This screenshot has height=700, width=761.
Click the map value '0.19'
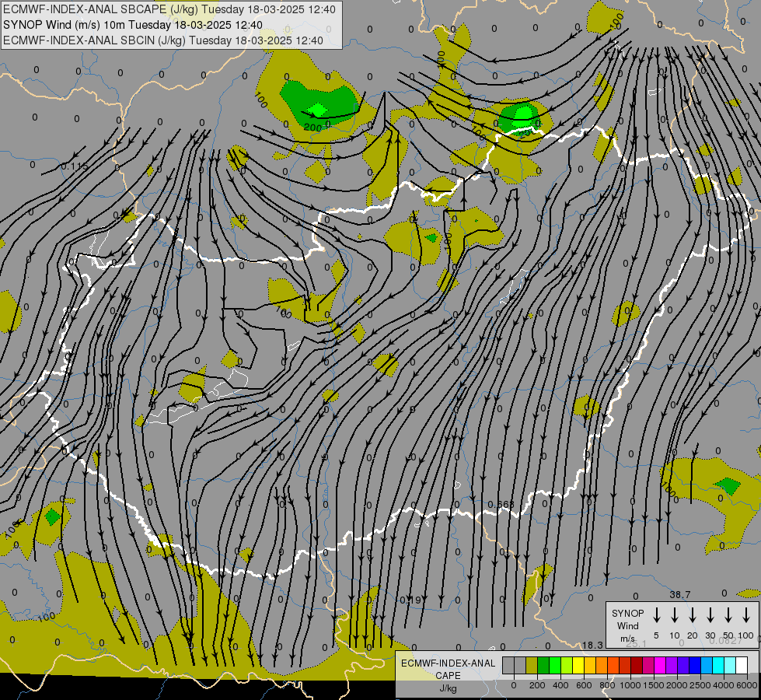coord(410,600)
